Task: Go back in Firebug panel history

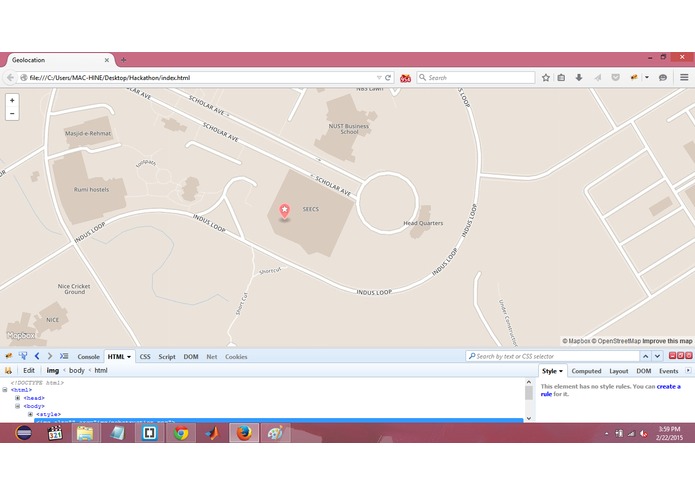Action: pyautogui.click(x=37, y=356)
